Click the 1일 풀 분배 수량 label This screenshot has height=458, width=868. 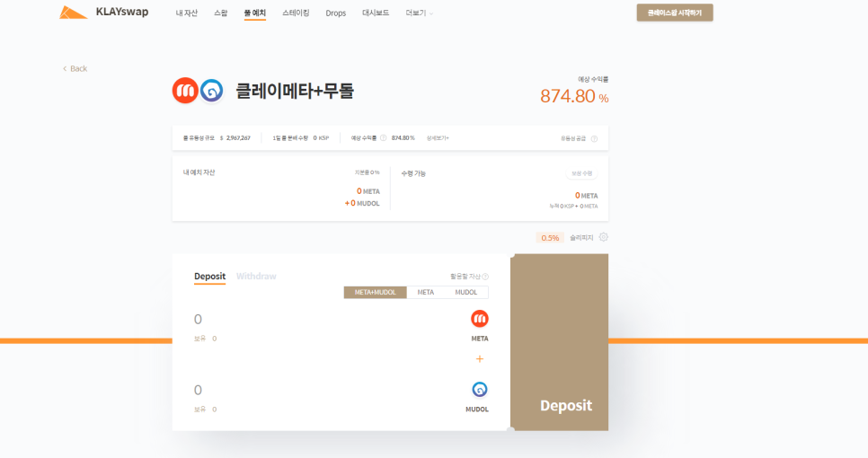(x=290, y=137)
